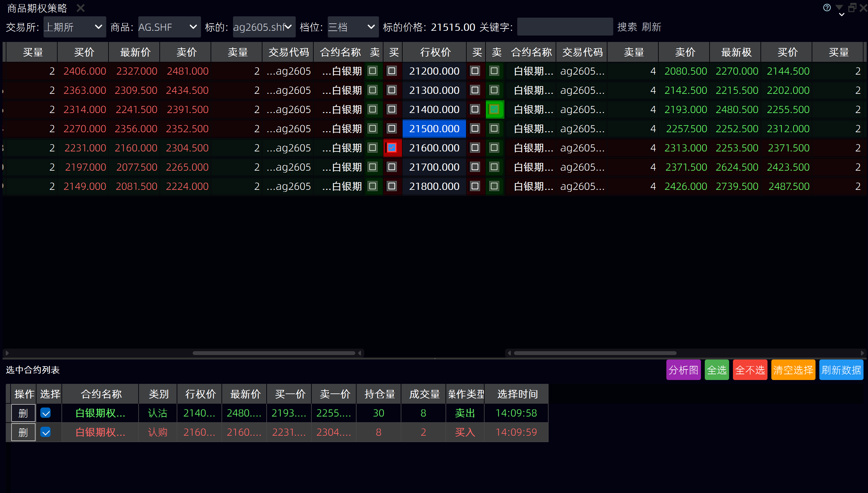Delete first selected contract with 删 button
The width and height of the screenshot is (868, 493).
(x=23, y=413)
